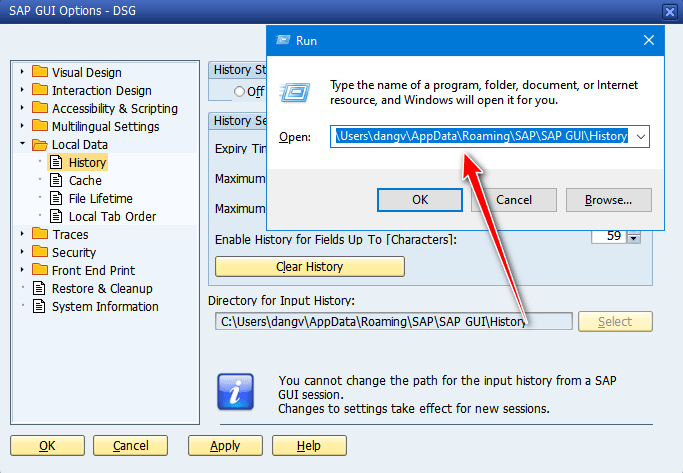This screenshot has height=473, width=683.
Task: Click the Directory for Input History field
Action: pos(390,321)
